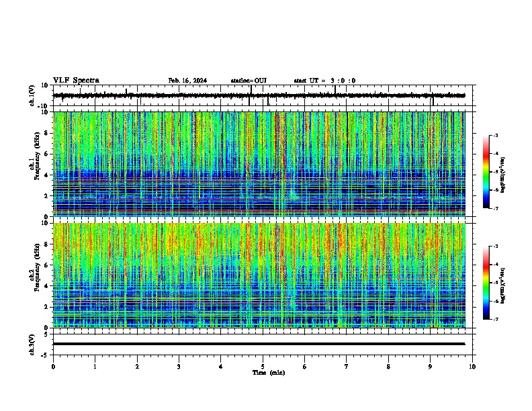532x411 pixels.
Task: Click the "ch.1(V)" axis label
Action: click(32, 95)
